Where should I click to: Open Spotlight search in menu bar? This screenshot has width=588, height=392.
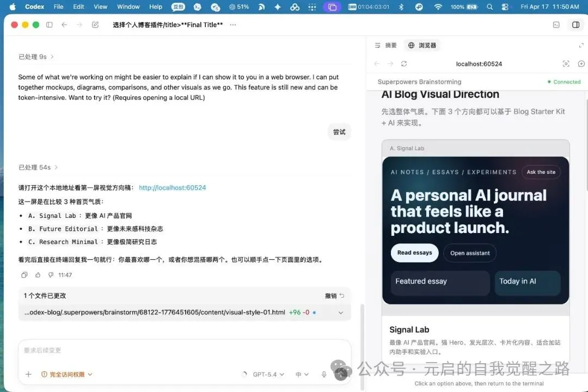point(490,7)
